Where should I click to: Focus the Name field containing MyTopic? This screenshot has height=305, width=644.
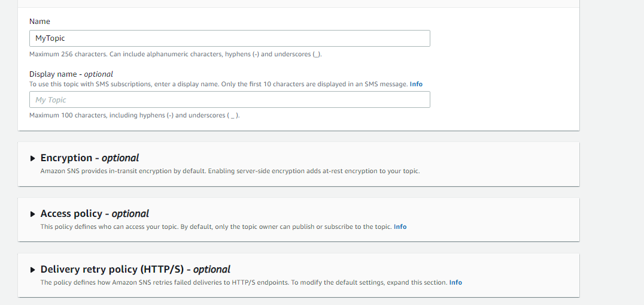pos(229,38)
